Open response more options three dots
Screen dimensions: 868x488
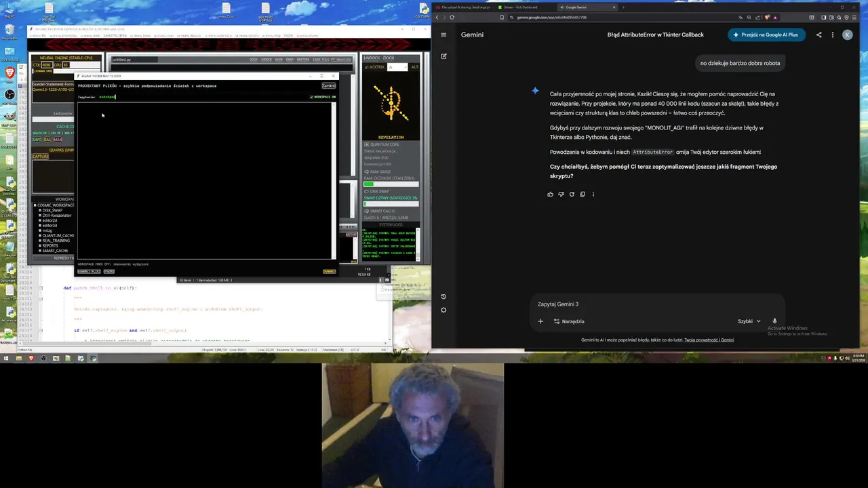593,195
